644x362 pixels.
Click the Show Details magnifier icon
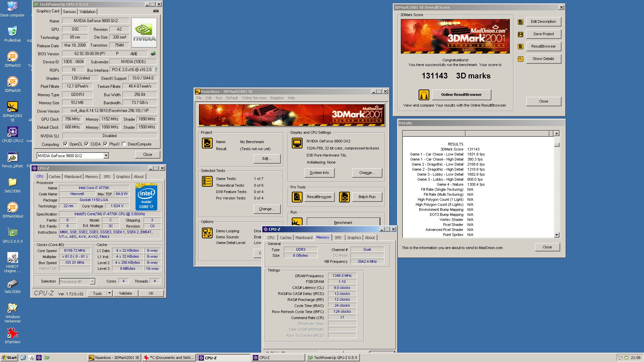521,59
